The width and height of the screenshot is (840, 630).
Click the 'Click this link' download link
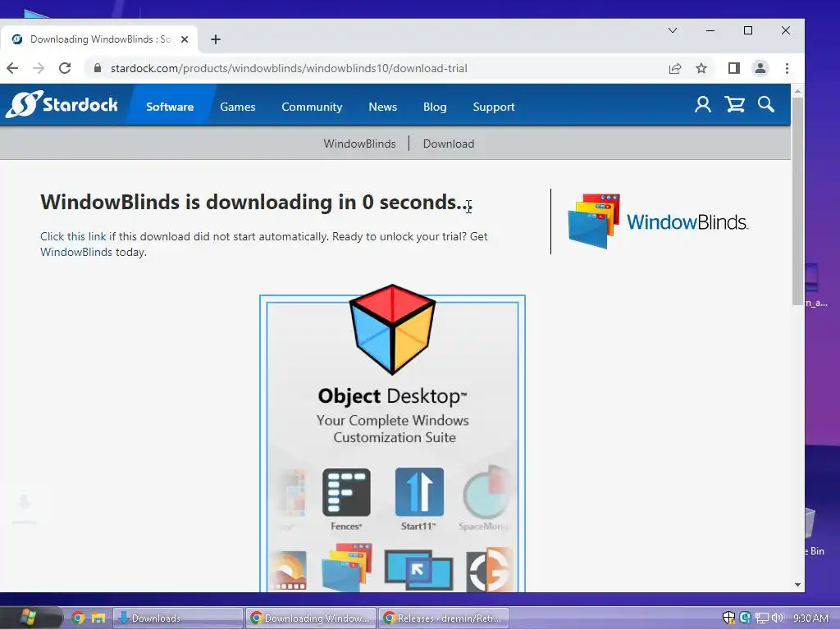pyautogui.click(x=73, y=236)
